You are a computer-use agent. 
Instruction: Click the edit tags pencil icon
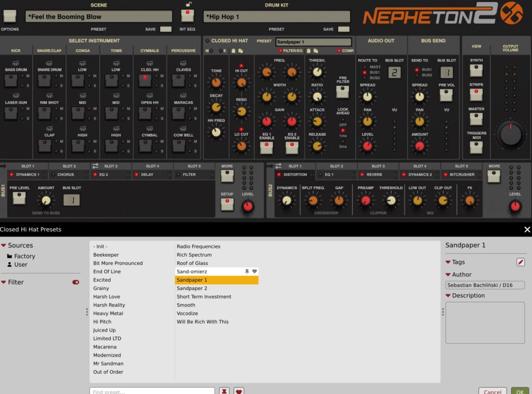(x=521, y=262)
